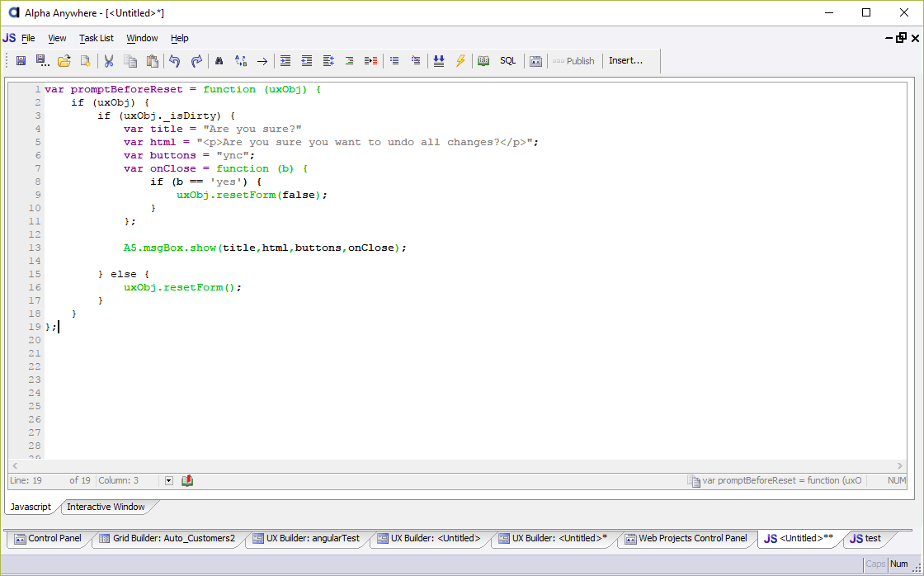Open the Window menu

(x=142, y=38)
